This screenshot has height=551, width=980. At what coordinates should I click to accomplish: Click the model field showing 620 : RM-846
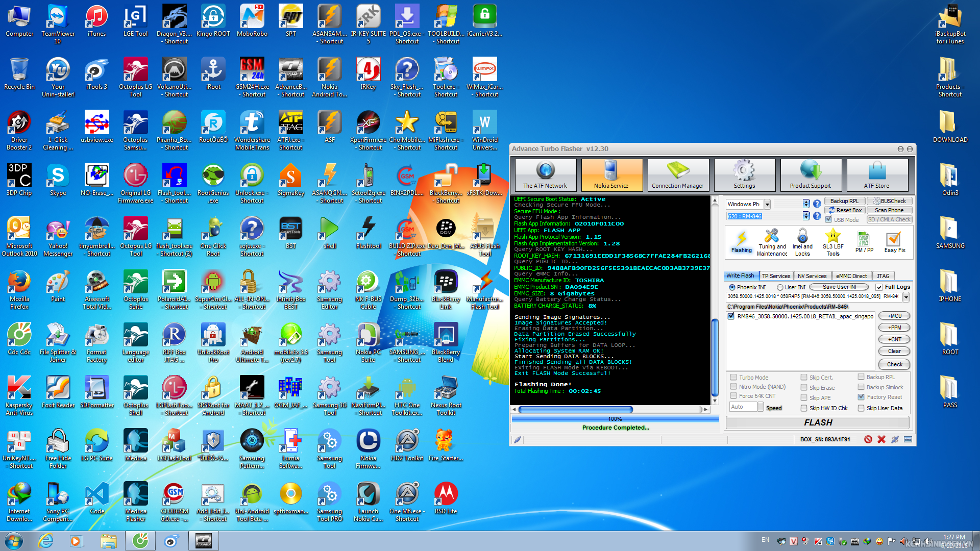coord(764,216)
